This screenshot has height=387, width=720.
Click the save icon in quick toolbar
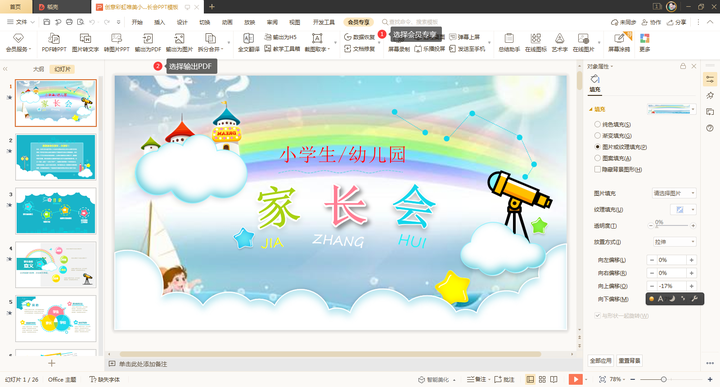[46, 22]
